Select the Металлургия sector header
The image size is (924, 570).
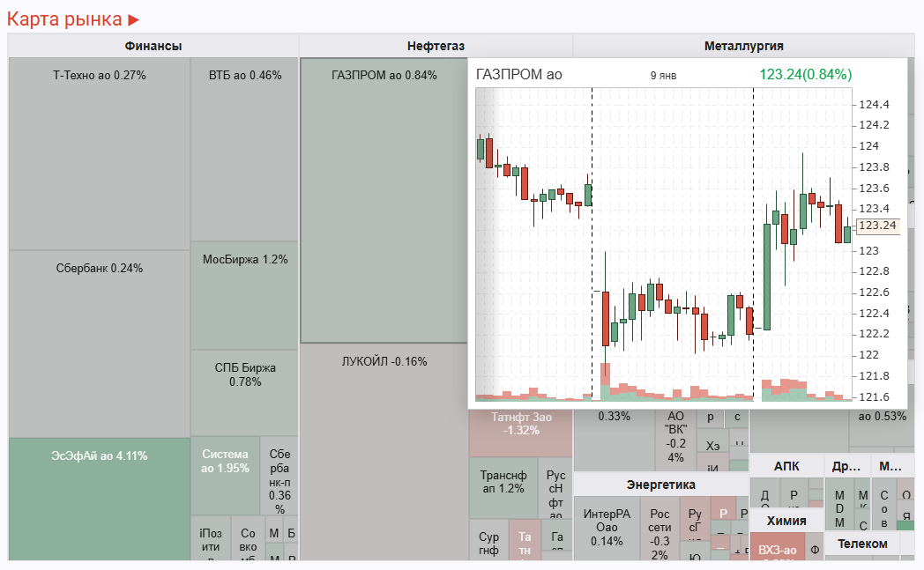pos(743,46)
